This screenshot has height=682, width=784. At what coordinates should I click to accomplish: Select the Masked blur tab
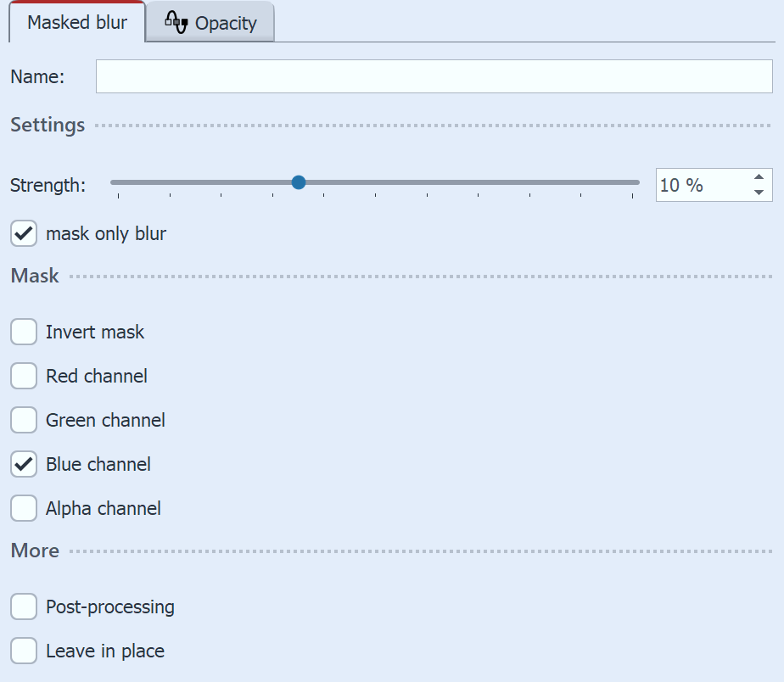(x=76, y=22)
